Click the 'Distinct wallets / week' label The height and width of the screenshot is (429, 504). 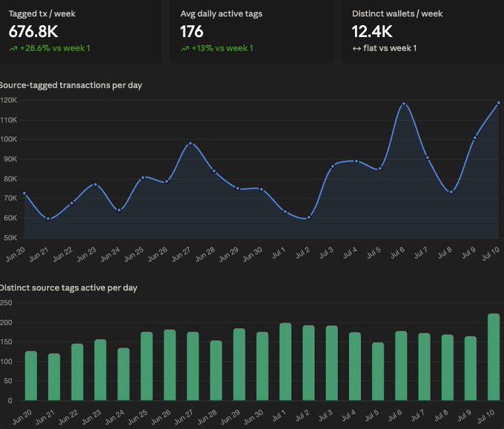coord(397,13)
